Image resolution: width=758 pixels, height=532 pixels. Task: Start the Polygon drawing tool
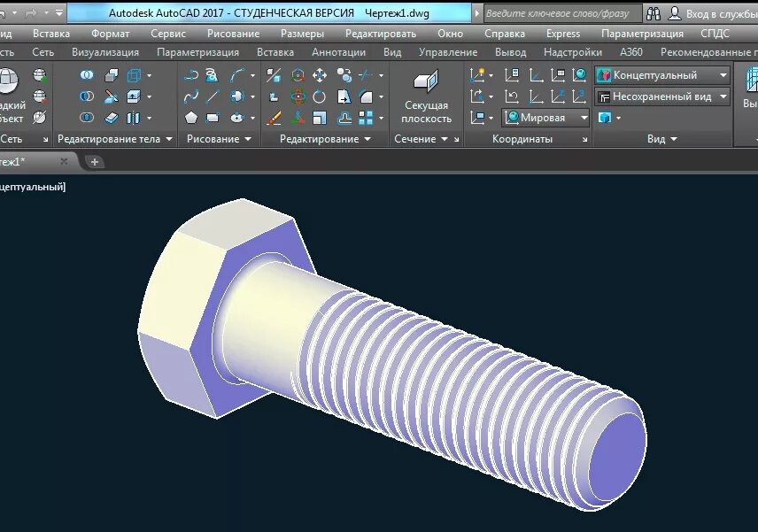pos(191,118)
